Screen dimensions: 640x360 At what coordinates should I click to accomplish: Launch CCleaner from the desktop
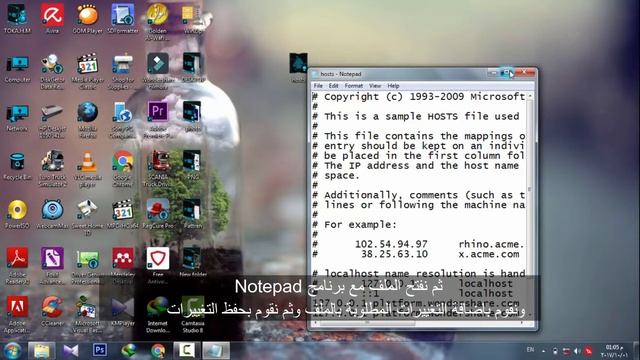point(52,311)
